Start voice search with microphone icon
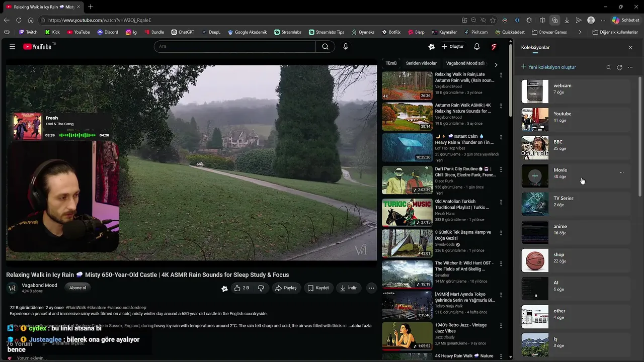644x362 pixels. [x=346, y=46]
